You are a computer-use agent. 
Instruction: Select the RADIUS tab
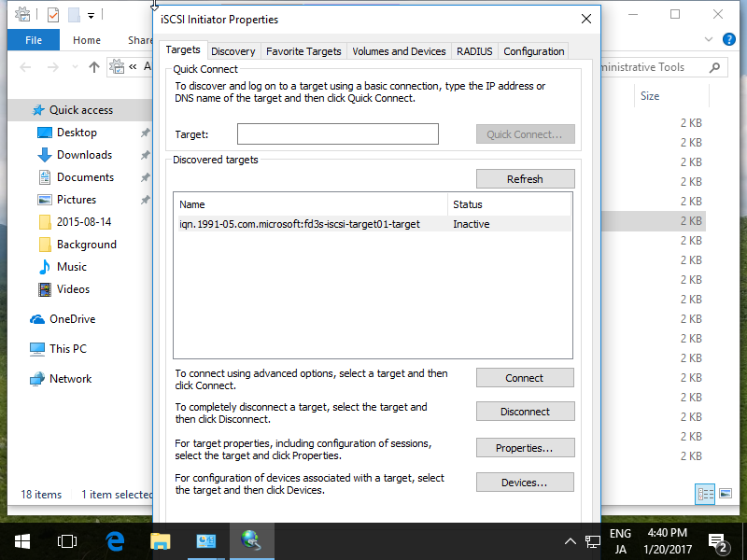tap(474, 51)
